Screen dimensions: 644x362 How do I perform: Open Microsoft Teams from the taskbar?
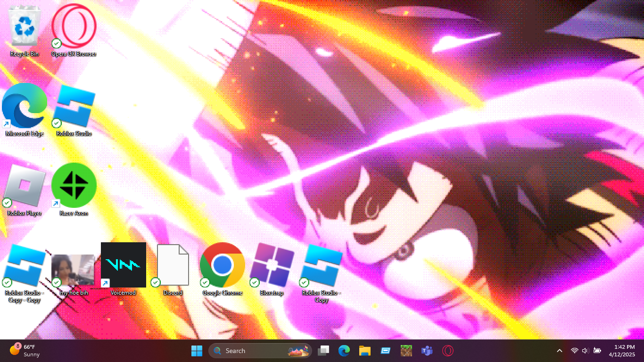click(427, 351)
